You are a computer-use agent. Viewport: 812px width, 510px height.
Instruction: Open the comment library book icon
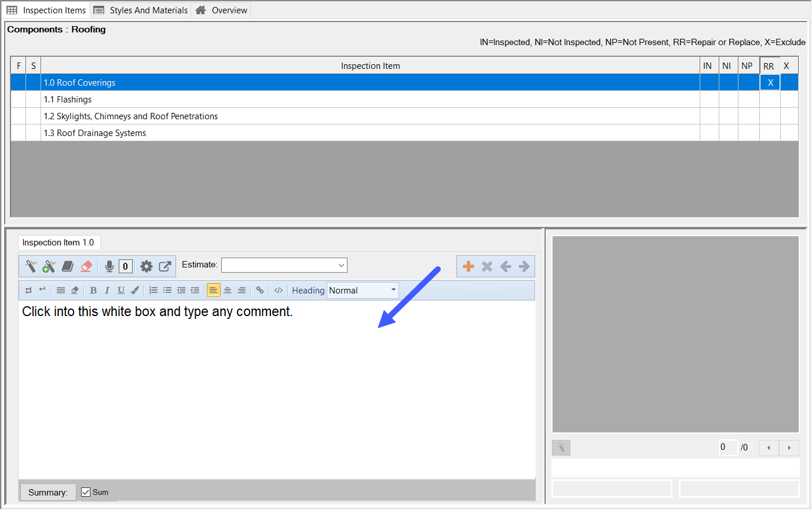[68, 266]
